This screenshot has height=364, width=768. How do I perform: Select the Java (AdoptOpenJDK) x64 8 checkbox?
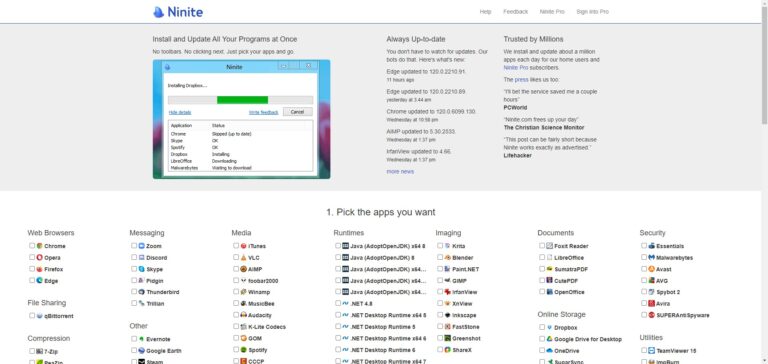338,245
